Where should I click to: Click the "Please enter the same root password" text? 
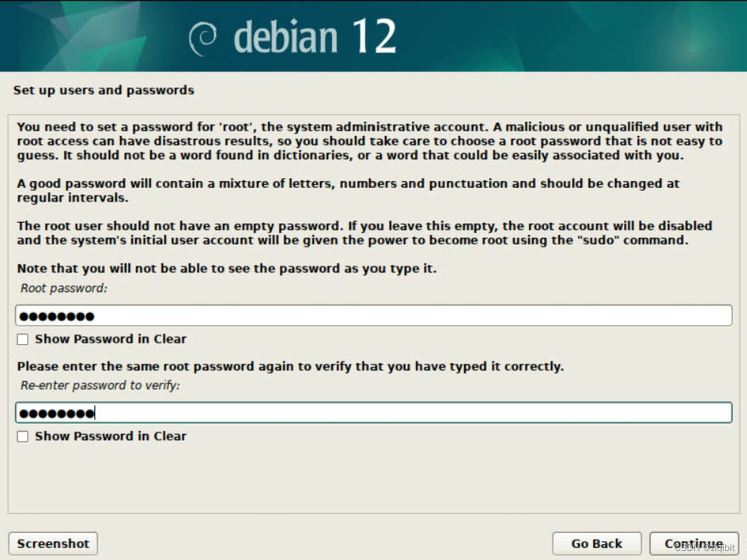[290, 367]
